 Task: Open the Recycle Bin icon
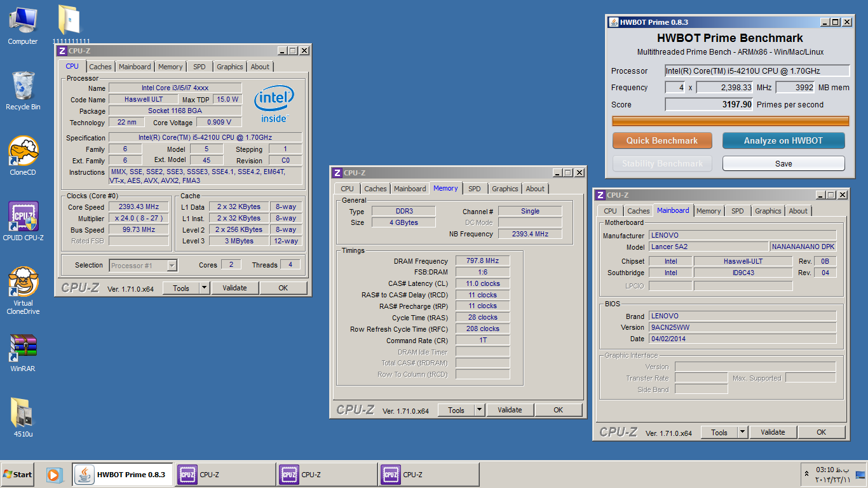pos(23,91)
